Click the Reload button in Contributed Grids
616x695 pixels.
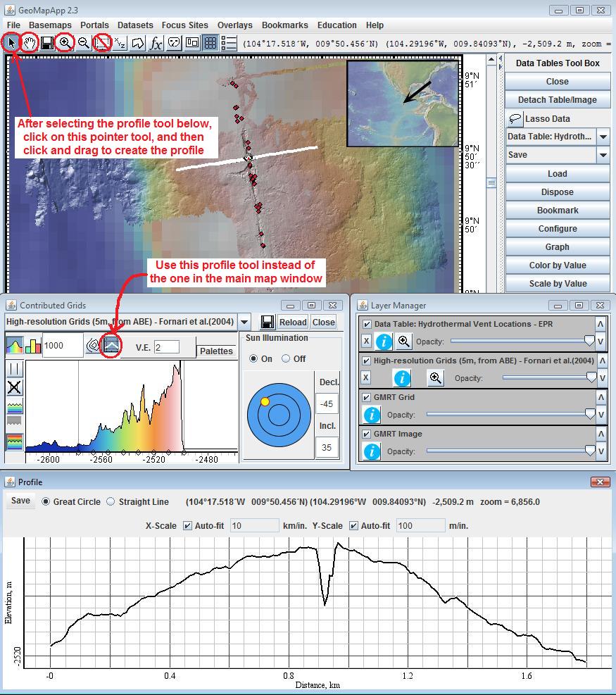[293, 322]
